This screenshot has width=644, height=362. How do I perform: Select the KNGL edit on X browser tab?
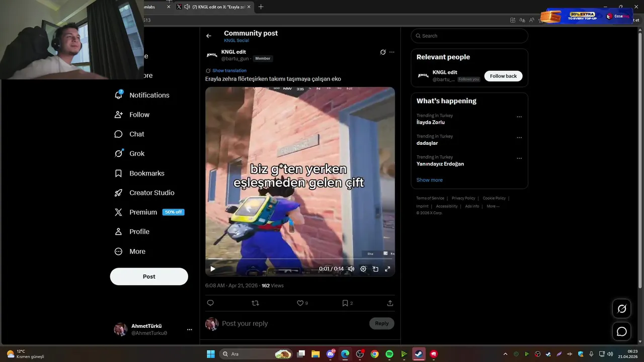(214, 7)
